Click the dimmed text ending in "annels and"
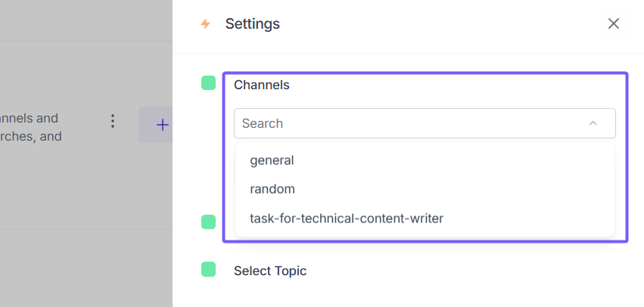This screenshot has height=307, width=644. (29, 118)
